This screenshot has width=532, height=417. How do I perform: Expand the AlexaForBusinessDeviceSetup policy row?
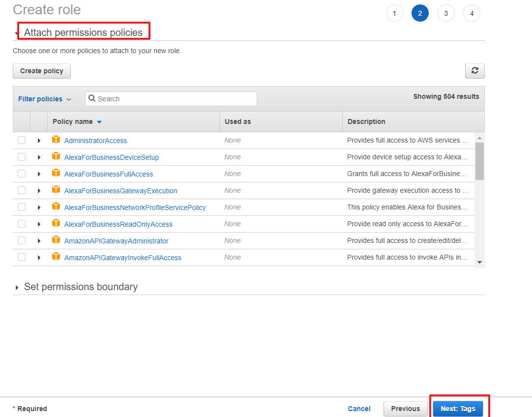coord(39,157)
